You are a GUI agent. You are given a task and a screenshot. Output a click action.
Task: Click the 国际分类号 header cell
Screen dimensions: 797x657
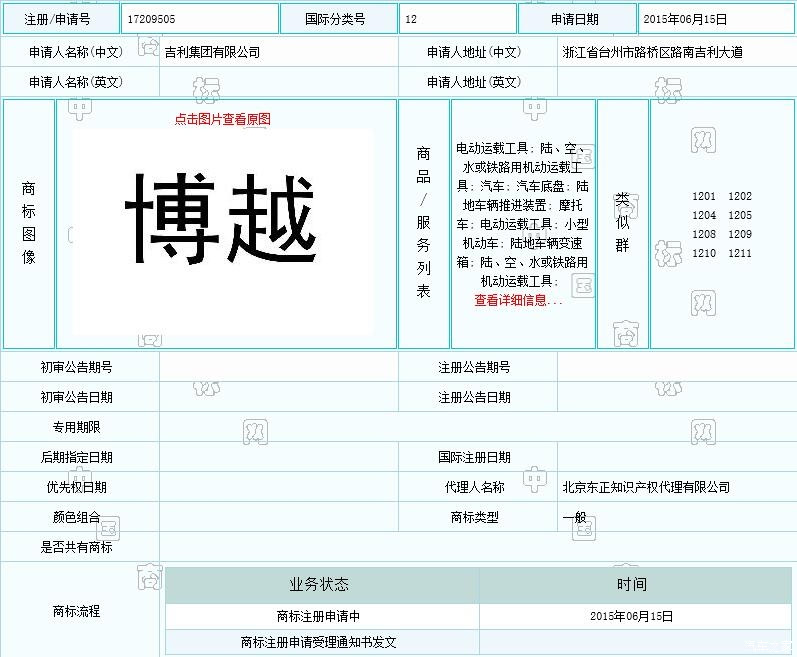point(339,19)
